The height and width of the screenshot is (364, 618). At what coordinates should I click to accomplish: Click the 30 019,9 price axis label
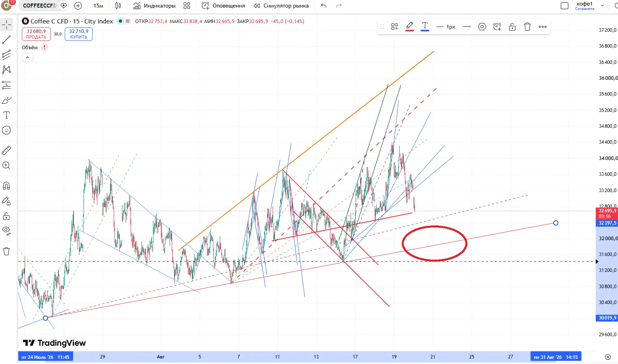pyautogui.click(x=607, y=318)
